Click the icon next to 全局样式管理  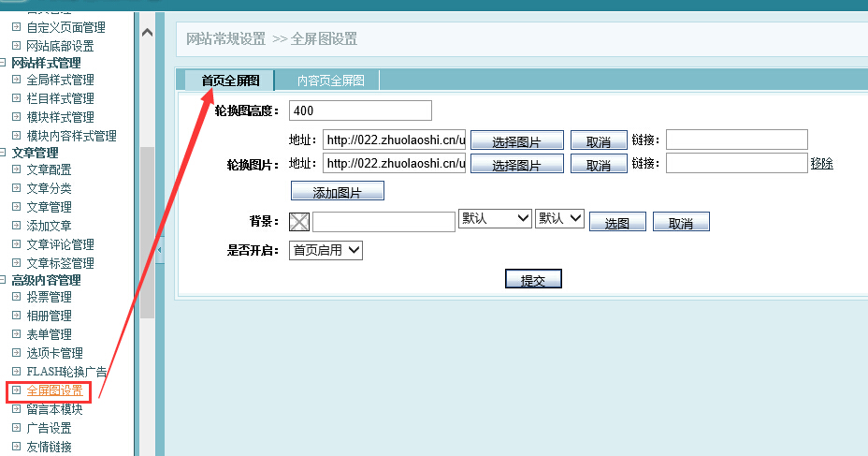16,81
